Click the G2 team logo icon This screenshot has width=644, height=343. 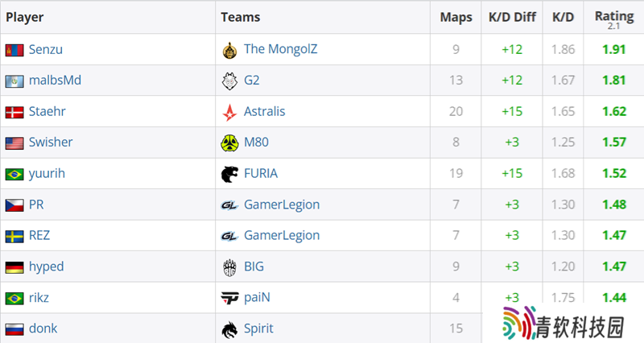229,81
